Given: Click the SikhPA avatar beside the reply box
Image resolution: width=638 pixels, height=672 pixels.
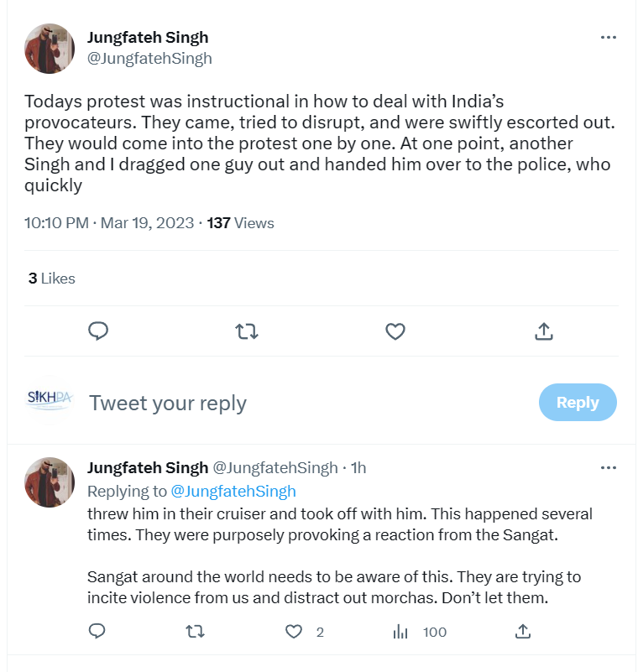Looking at the screenshot, I should coord(50,399).
